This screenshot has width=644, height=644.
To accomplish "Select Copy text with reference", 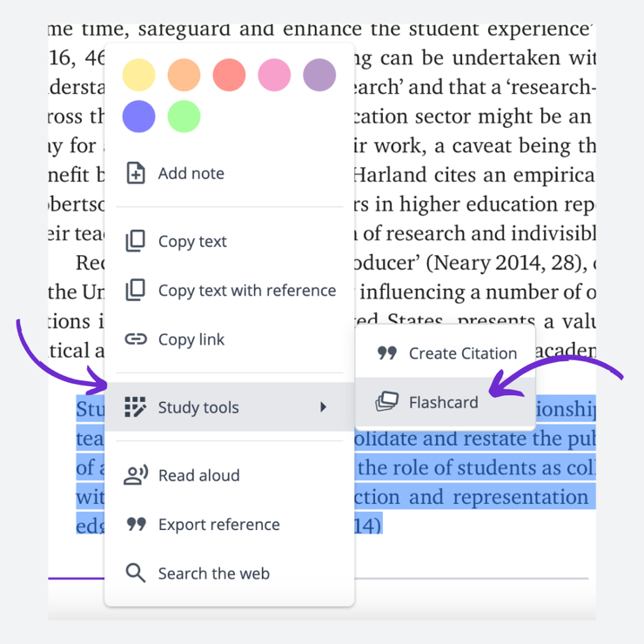I will [229, 291].
